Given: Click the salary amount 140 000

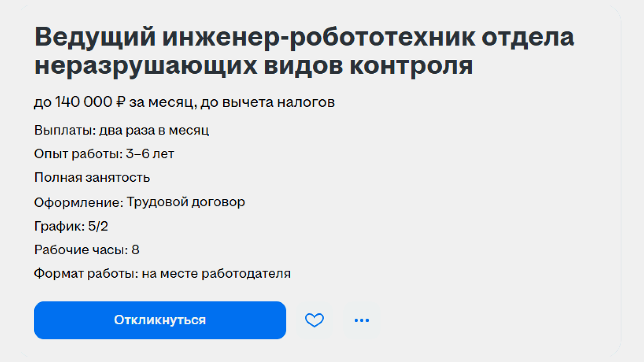Looking at the screenshot, I should (84, 102).
